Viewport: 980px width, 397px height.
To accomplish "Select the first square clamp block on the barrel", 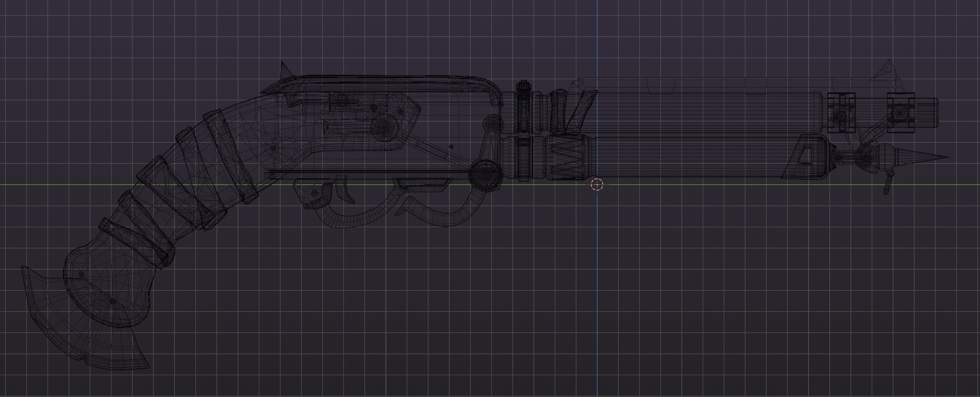I will click(x=840, y=112).
